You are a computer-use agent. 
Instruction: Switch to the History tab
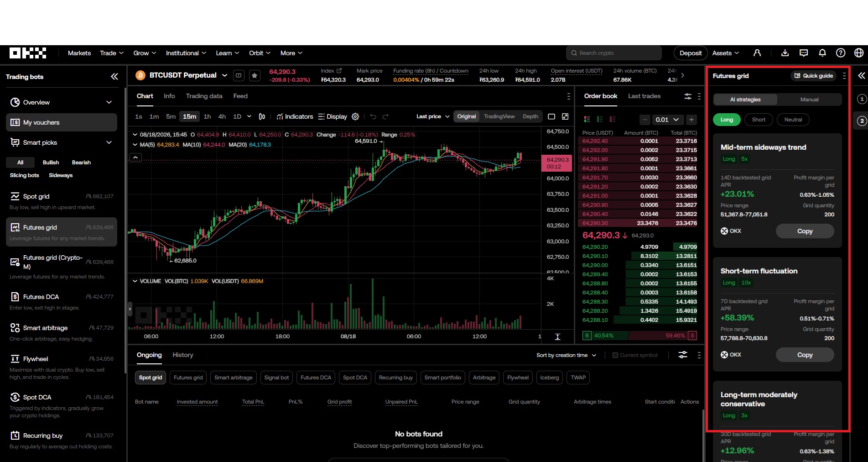click(x=182, y=355)
